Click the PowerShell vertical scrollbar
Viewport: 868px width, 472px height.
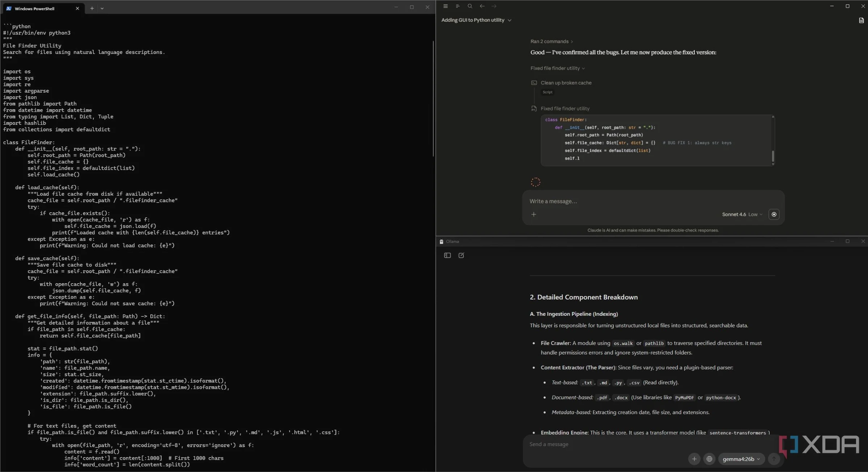433,98
